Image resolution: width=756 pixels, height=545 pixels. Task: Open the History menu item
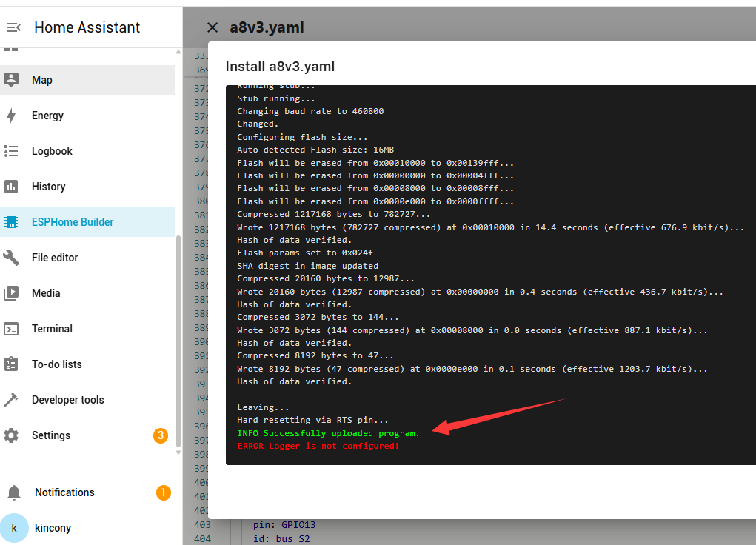(49, 187)
